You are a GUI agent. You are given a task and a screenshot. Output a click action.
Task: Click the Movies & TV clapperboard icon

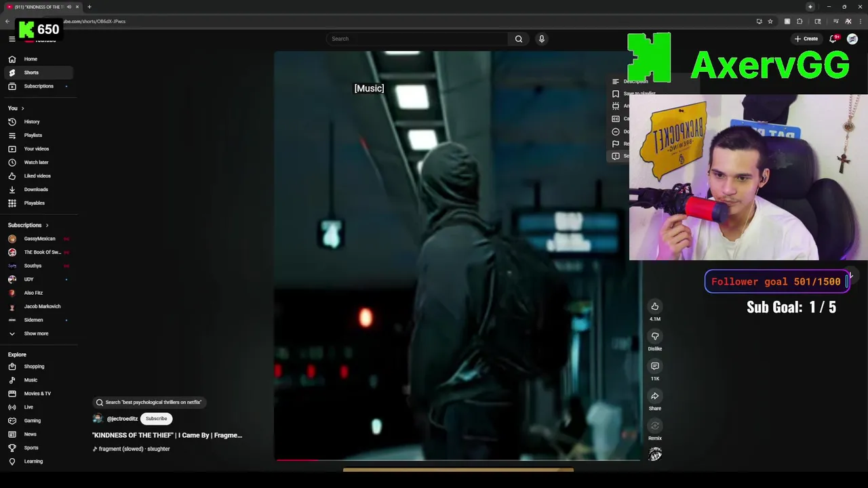click(x=12, y=394)
